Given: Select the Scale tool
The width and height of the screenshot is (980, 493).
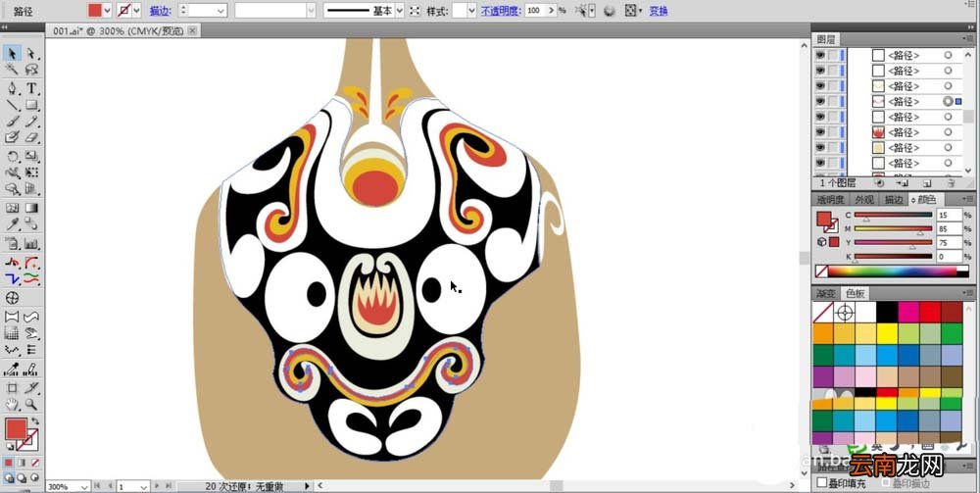Looking at the screenshot, I should click(31, 156).
